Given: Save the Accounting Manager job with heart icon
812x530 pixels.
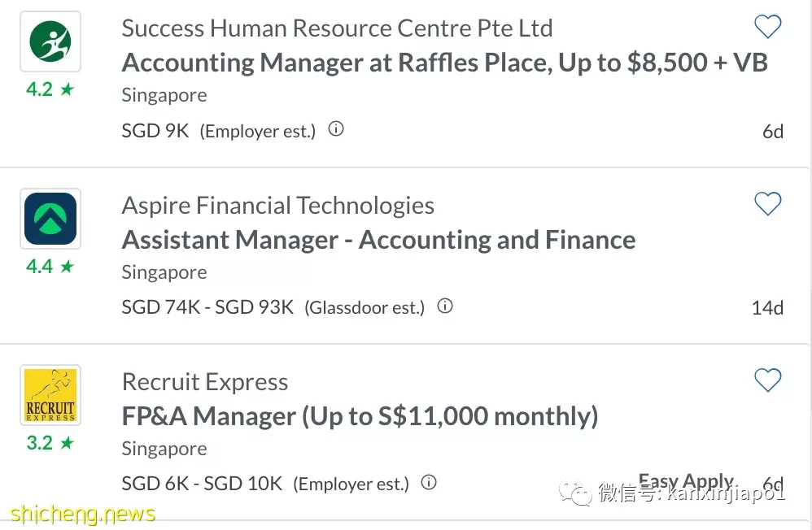Looking at the screenshot, I should click(x=767, y=26).
